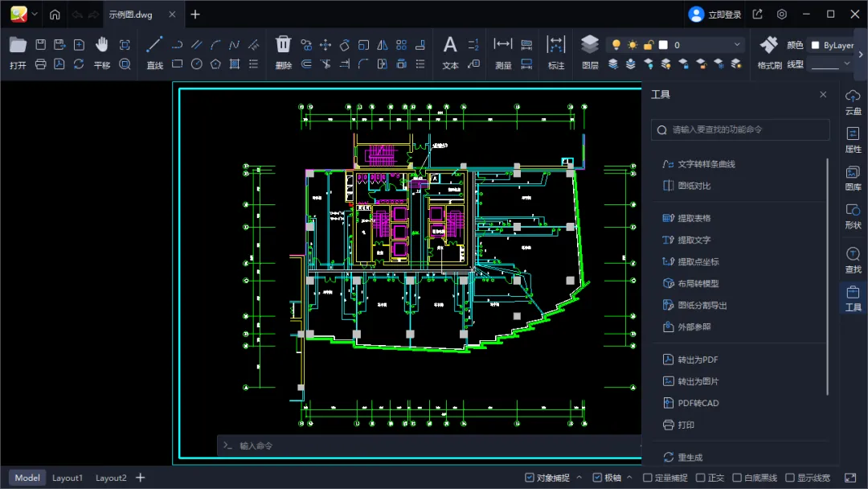Switch to the Layout1 tab
The height and width of the screenshot is (489, 868).
[67, 478]
